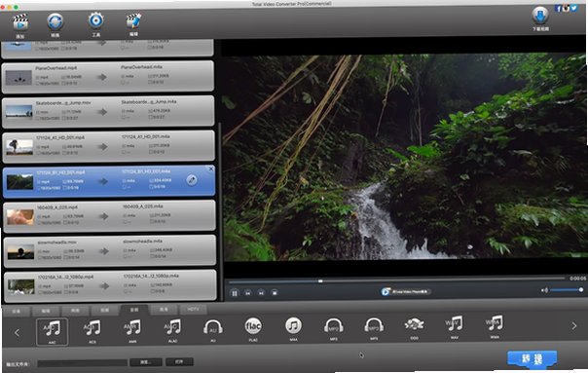Select the slowmoheadla.mov sunset thumbnail
Image resolution: width=588 pixels, height=373 pixels.
click(x=21, y=251)
